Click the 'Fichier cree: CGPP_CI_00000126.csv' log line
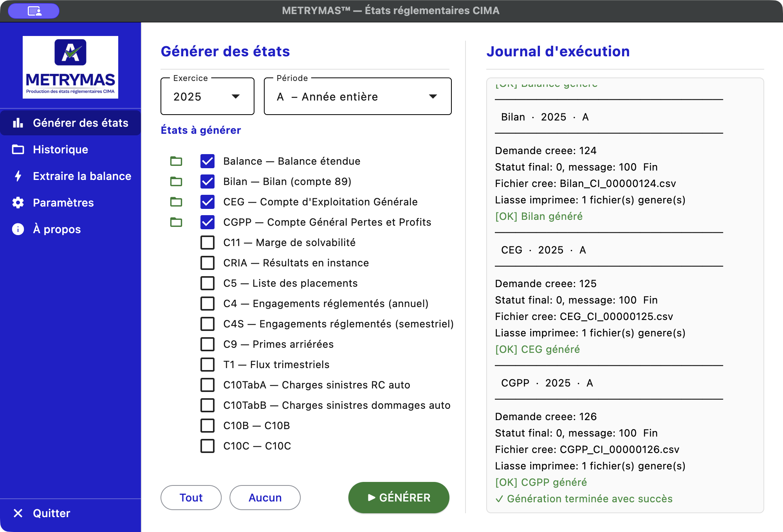Image resolution: width=783 pixels, height=532 pixels. [587, 449]
